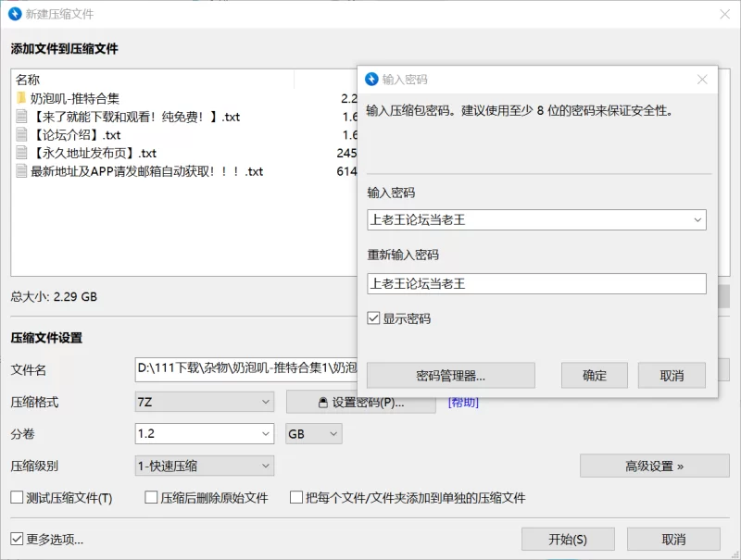
Task: Click the folder icon of 奶泡叽-推特合集
Action: coord(21,98)
